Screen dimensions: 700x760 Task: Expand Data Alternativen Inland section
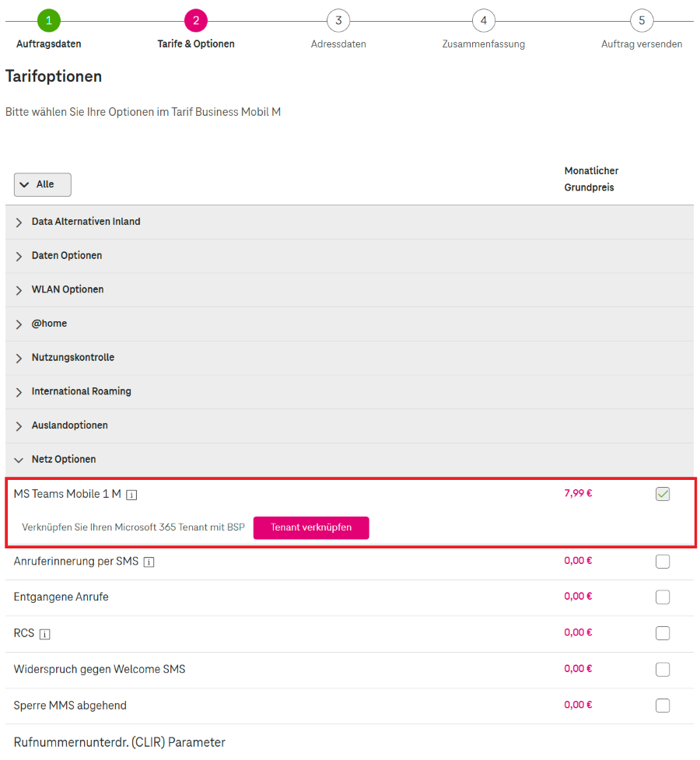point(349,222)
